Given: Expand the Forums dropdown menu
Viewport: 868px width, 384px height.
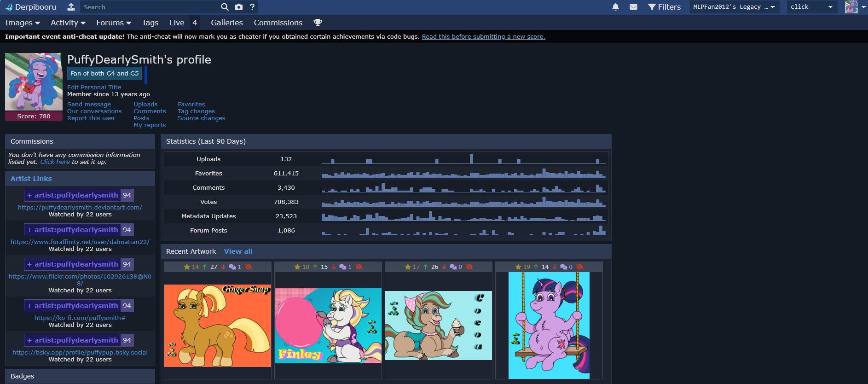Looking at the screenshot, I should (114, 23).
